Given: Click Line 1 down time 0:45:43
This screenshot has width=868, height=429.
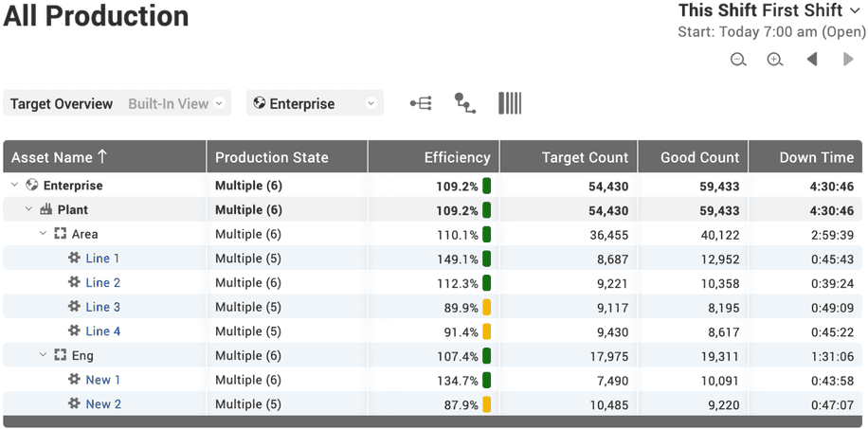Looking at the screenshot, I should click(x=831, y=259).
